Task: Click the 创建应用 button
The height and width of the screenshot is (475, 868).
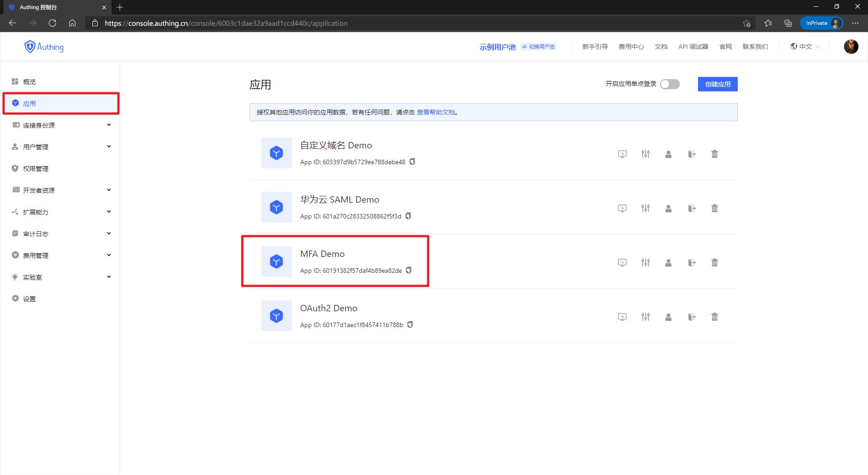Action: point(718,84)
